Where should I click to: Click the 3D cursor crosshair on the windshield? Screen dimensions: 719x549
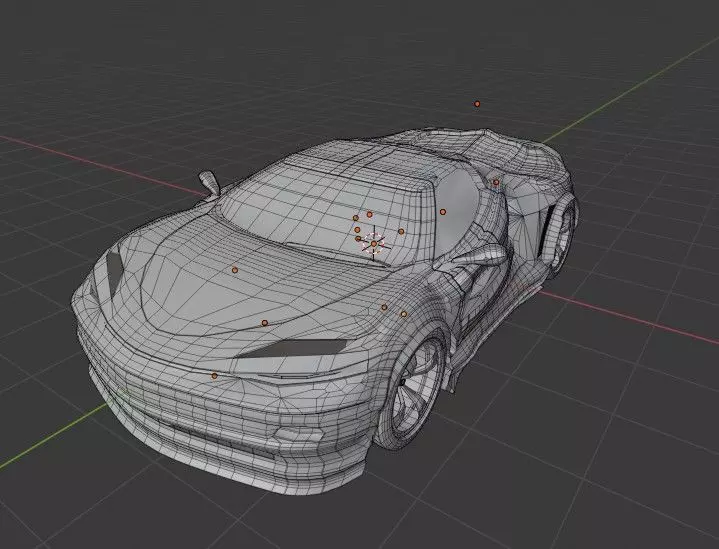(x=374, y=244)
